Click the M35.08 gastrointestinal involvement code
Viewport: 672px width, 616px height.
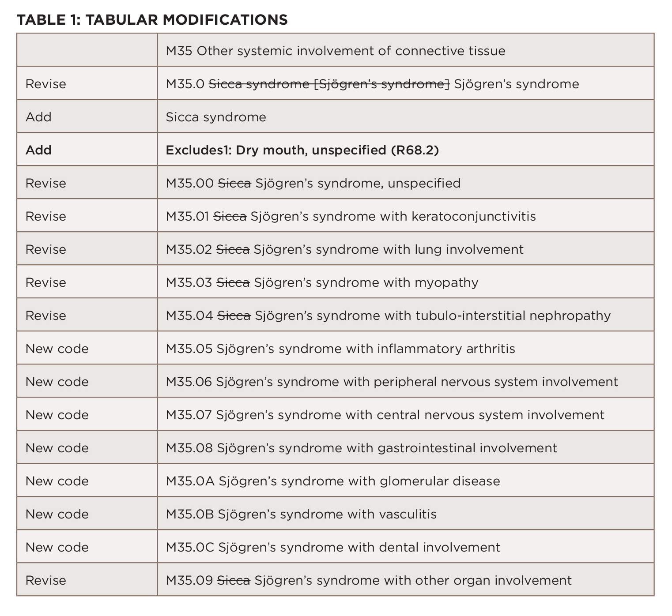pos(361,448)
